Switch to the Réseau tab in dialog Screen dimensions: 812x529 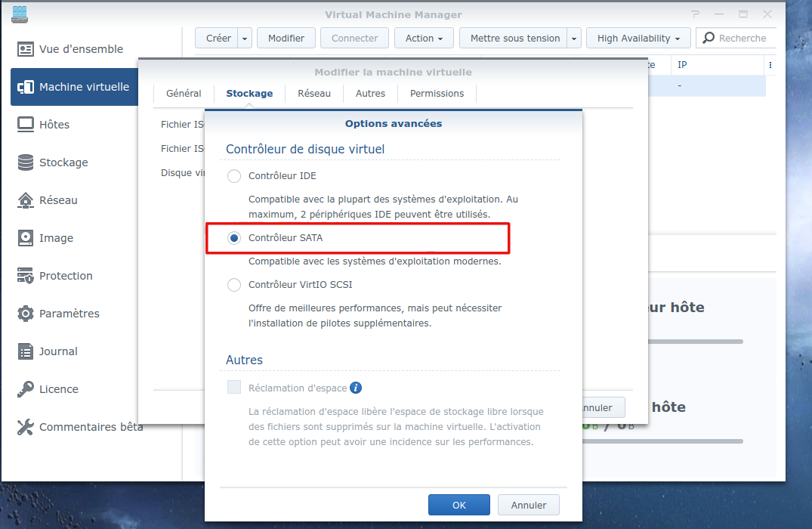tap(313, 93)
